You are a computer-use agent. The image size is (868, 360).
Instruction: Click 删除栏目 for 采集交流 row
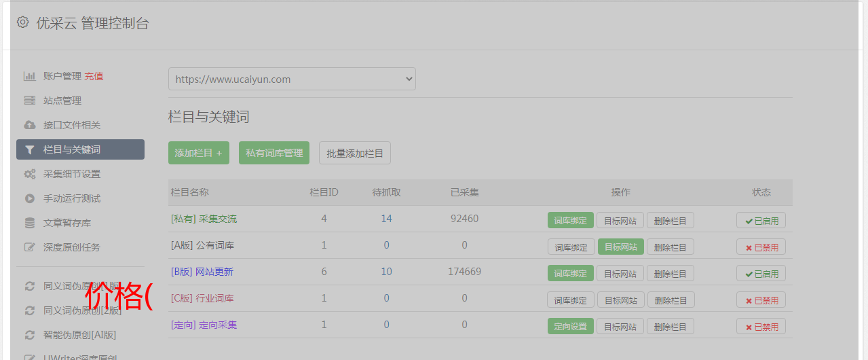point(671,220)
